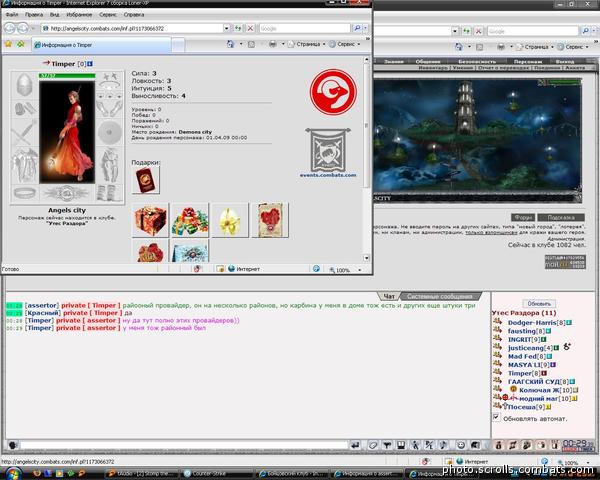Click the yellow flower gift thumbnail
The image size is (600, 480).
coord(230,220)
